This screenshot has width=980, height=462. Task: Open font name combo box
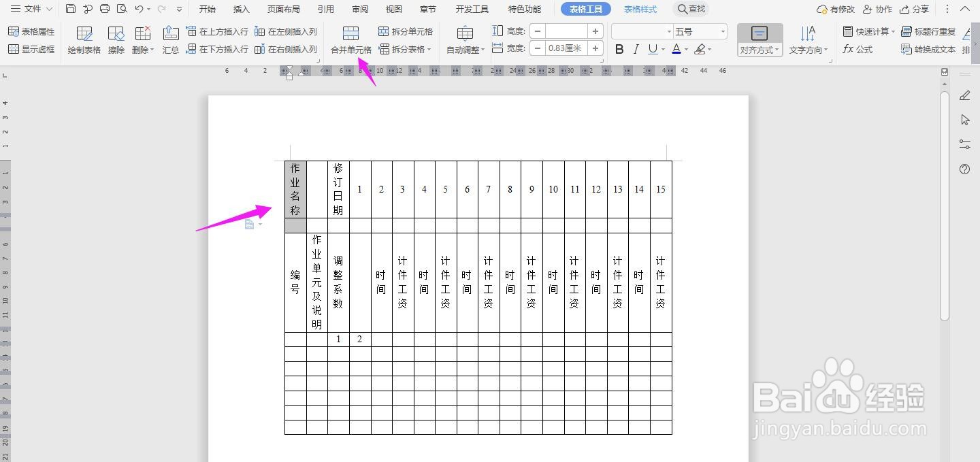[x=642, y=31]
